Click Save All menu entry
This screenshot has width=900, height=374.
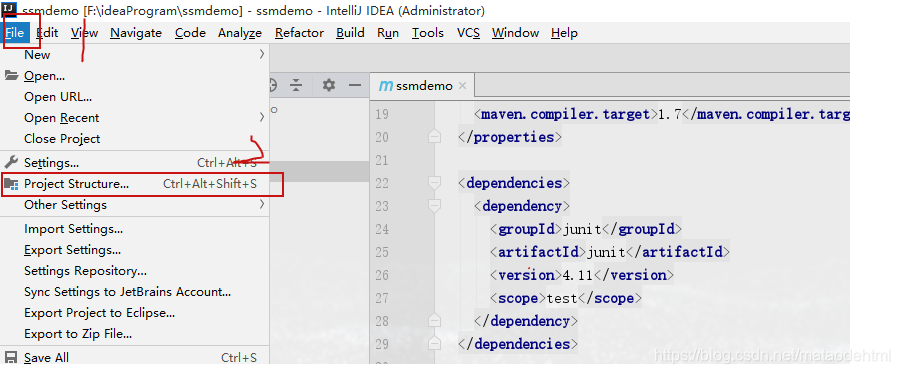click(x=135, y=358)
